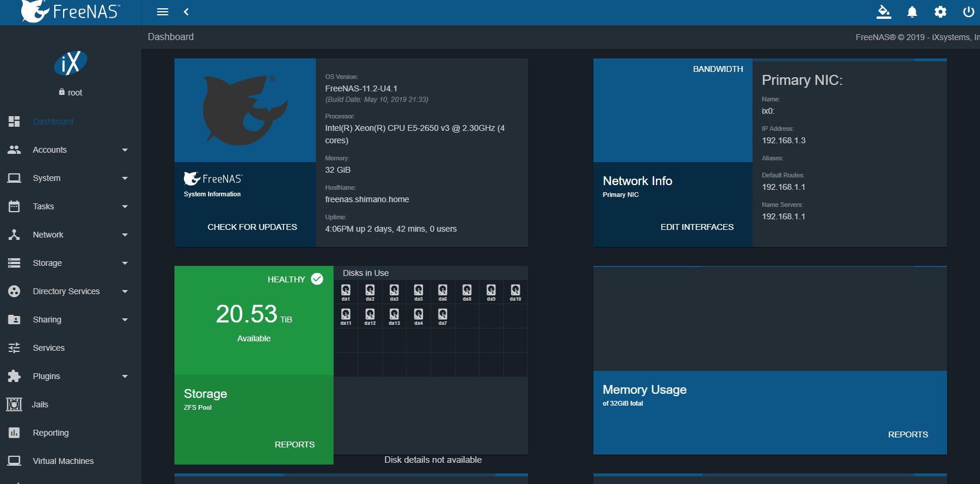Click the power icon in top bar

[968, 12]
